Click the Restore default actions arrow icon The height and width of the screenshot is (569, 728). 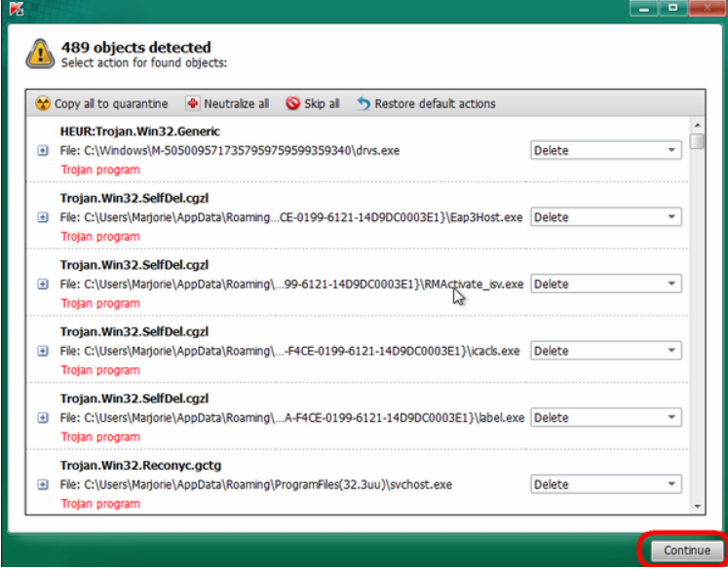tap(364, 103)
